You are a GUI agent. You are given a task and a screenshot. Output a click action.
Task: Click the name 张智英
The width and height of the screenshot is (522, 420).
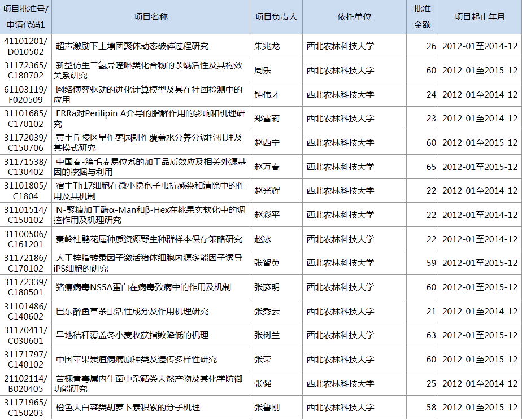pos(267,263)
